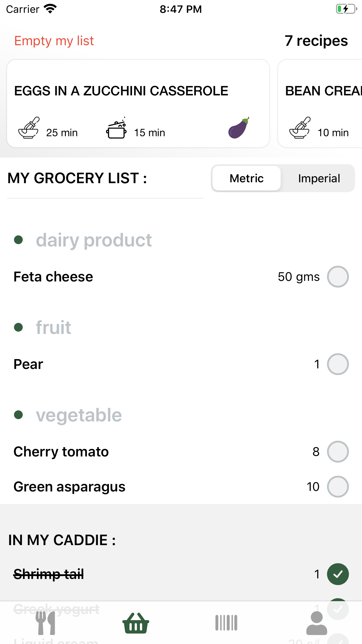The width and height of the screenshot is (362, 644).
Task: Tick the Green asparagus circle
Action: 338,487
